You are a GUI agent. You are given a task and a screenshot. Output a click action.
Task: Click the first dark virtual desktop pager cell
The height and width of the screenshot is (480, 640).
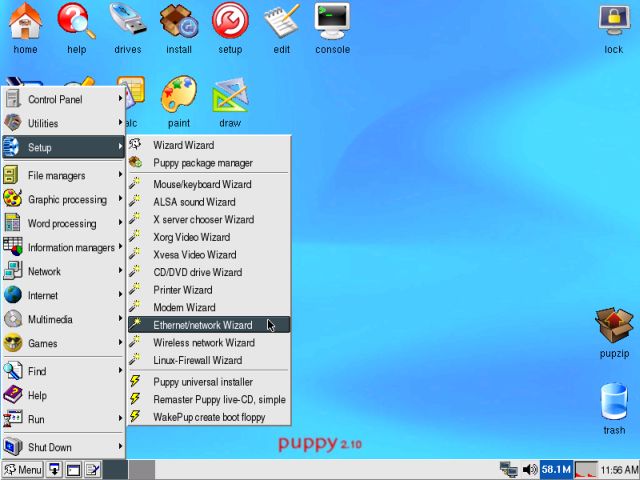(x=116, y=470)
